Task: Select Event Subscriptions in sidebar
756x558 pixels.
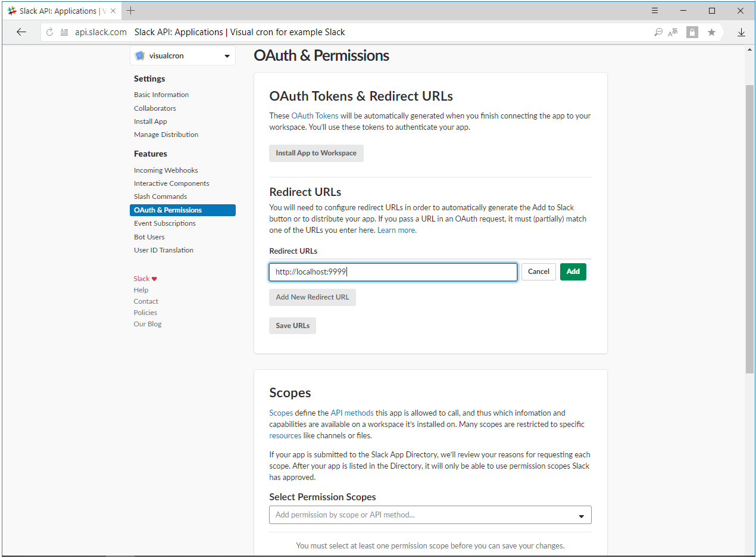Action: [x=164, y=223]
